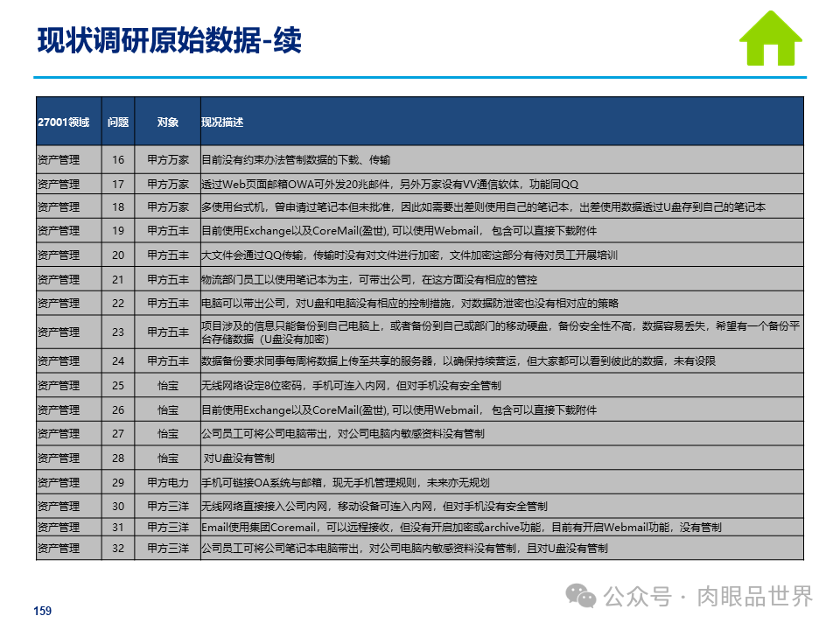Click the issue number 16 cell

click(x=118, y=159)
